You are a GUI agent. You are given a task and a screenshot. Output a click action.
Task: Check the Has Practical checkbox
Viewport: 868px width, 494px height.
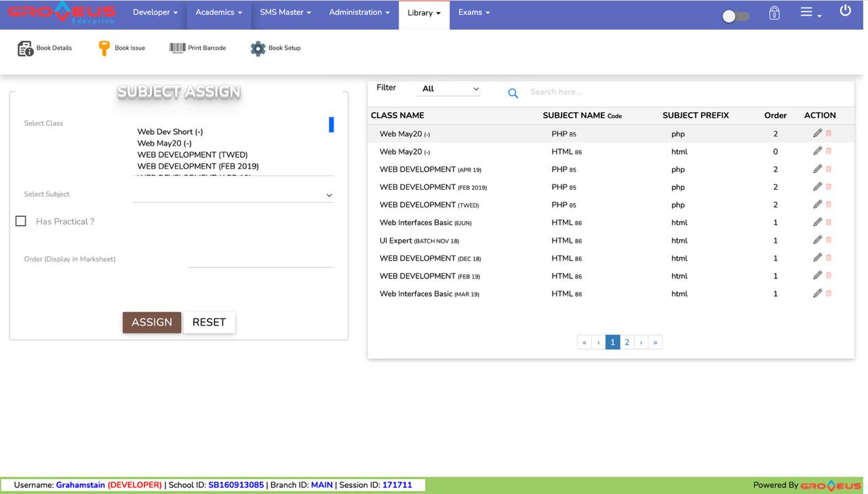pyautogui.click(x=21, y=222)
